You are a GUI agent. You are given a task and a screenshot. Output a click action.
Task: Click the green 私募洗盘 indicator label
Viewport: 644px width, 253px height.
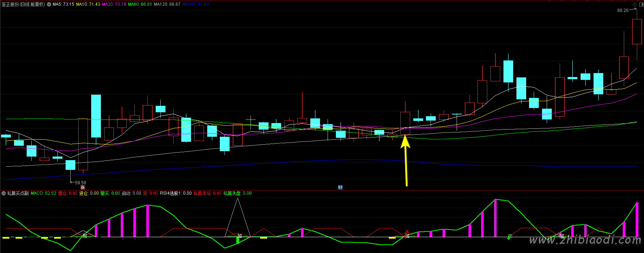pyautogui.click(x=237, y=194)
